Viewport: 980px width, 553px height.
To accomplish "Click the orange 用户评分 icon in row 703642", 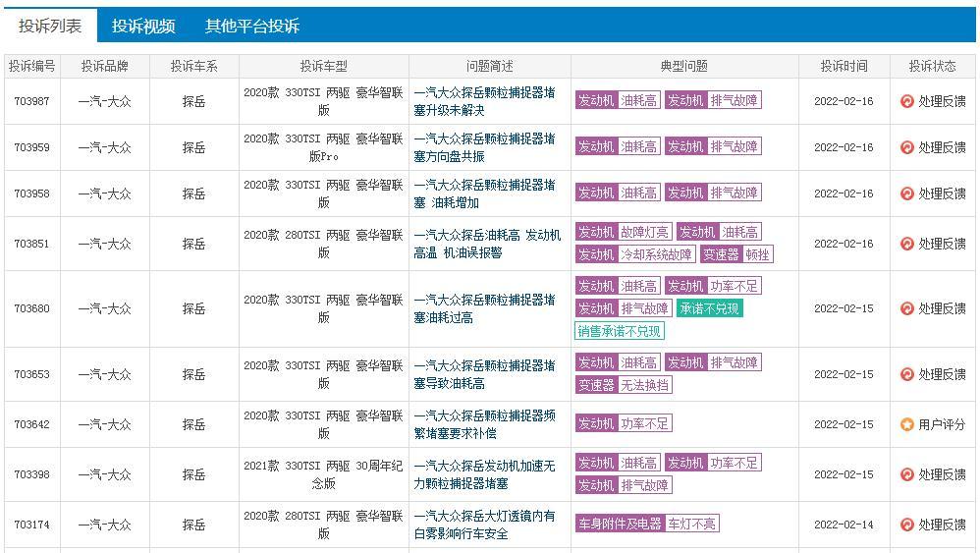I will coord(907,424).
